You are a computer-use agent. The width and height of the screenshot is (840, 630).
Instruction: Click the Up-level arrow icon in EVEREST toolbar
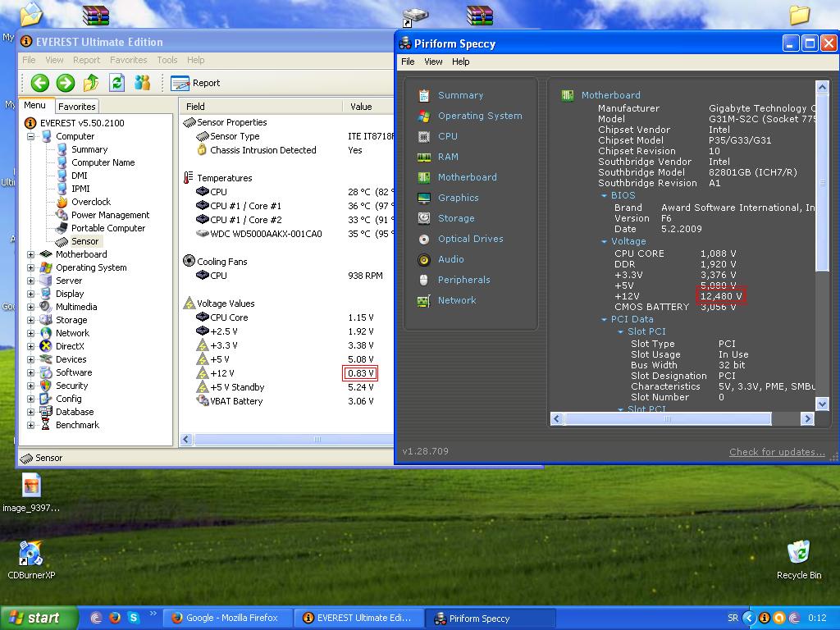[x=91, y=83]
